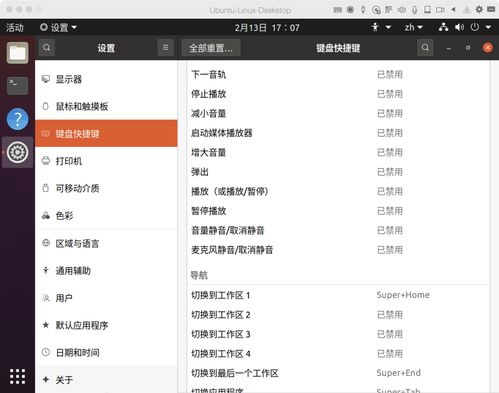Open 关于 settings panel

coord(106,379)
